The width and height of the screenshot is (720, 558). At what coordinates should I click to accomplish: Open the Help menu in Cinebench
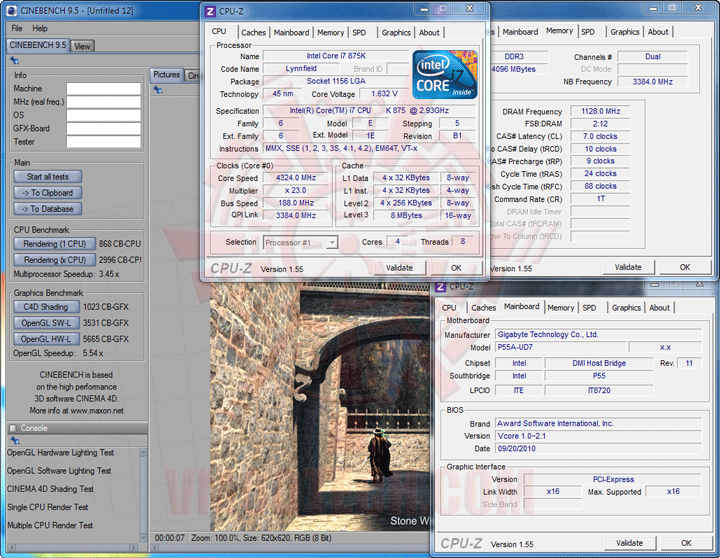pos(39,28)
